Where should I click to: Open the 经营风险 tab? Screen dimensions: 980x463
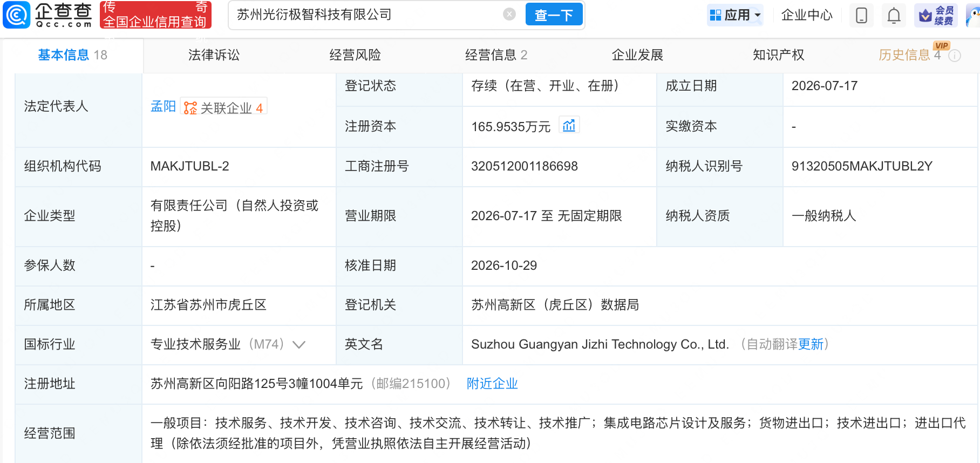coord(355,55)
